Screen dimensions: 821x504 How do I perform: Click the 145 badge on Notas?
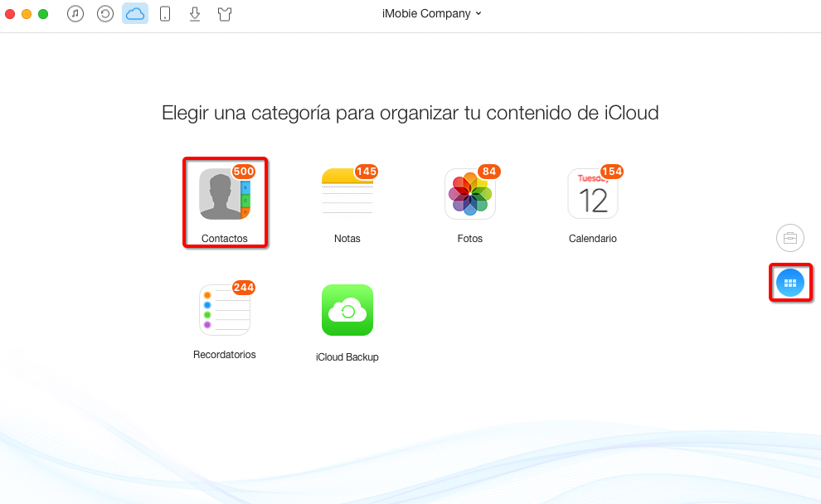(366, 171)
